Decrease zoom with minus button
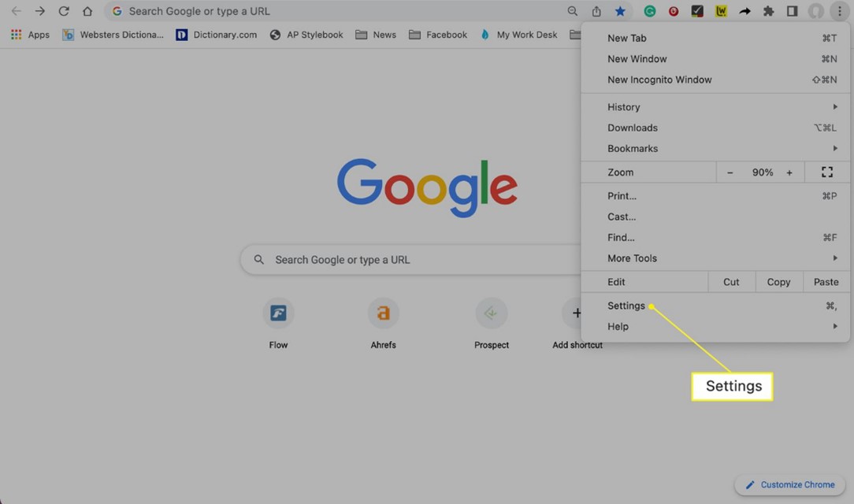 click(x=730, y=172)
